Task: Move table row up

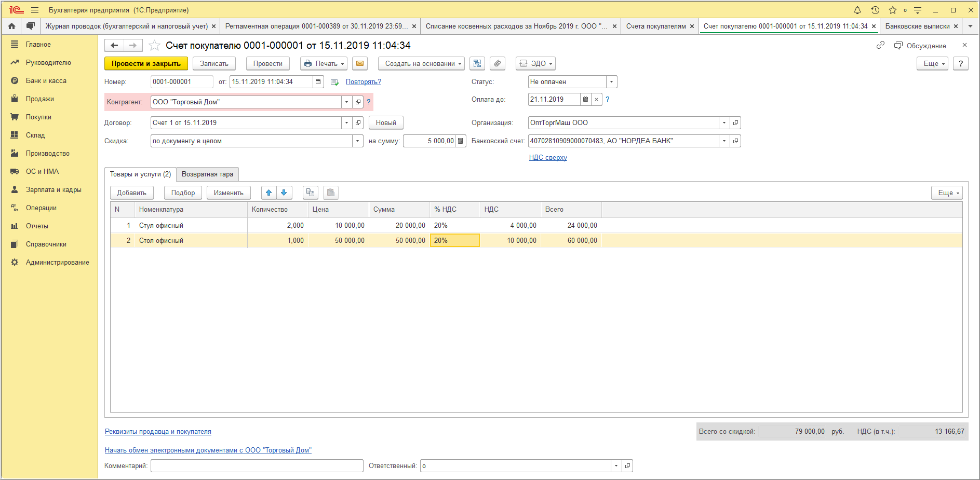Action: click(269, 193)
